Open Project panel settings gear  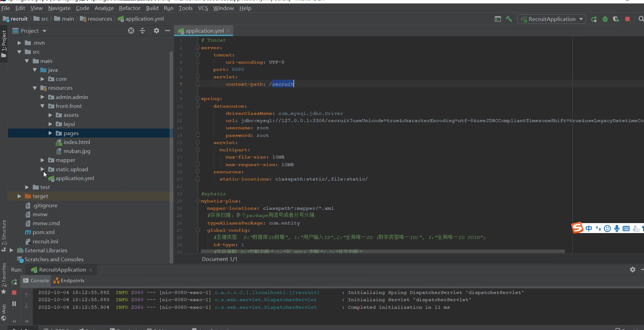tap(157, 31)
